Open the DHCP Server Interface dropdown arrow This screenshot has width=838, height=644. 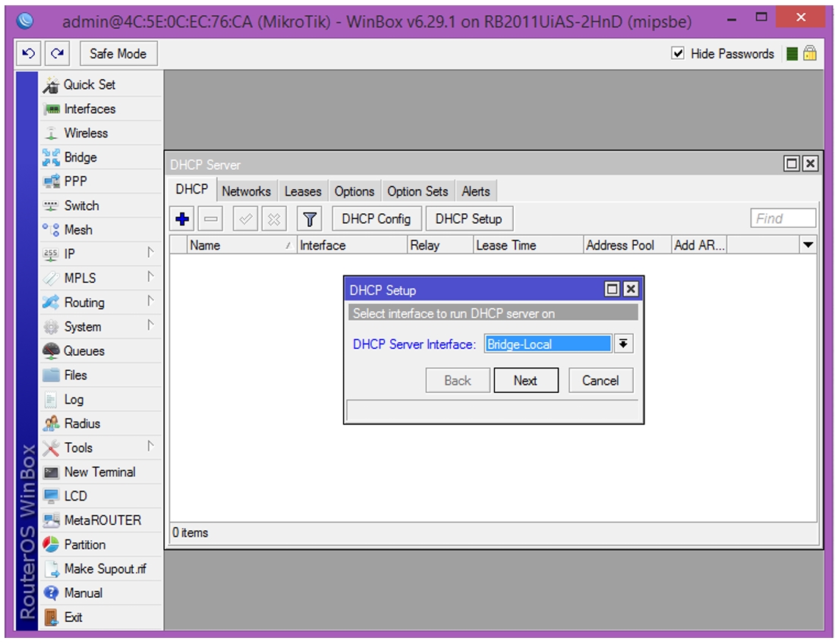click(x=623, y=344)
